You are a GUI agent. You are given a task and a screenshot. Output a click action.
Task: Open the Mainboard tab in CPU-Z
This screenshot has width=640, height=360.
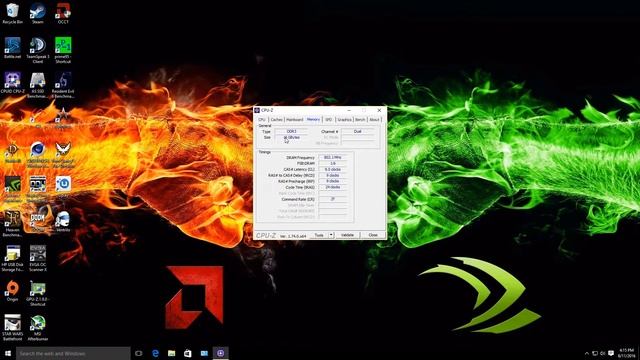point(294,120)
